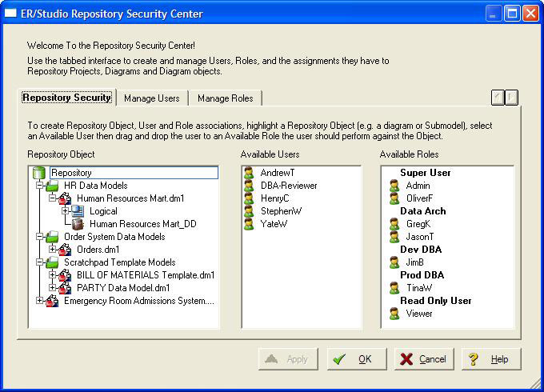The image size is (544, 392).
Task: Click the HR Data Models folder icon
Action: click(x=52, y=186)
